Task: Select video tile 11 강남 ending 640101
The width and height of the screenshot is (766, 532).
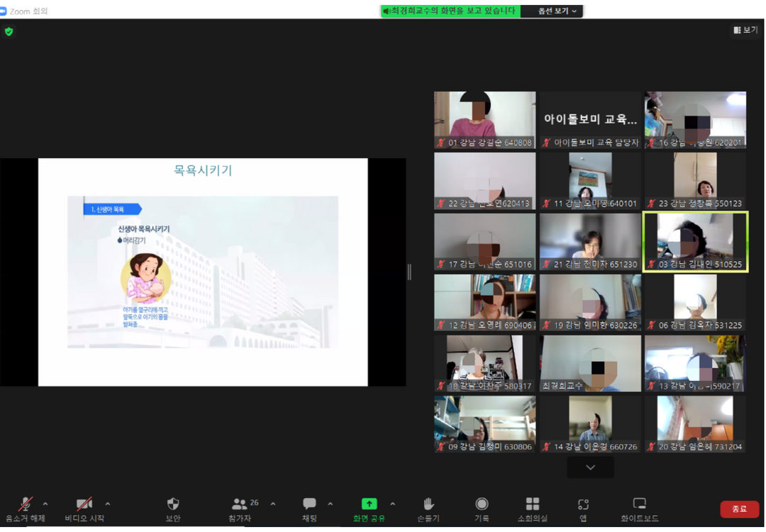Action: 590,181
